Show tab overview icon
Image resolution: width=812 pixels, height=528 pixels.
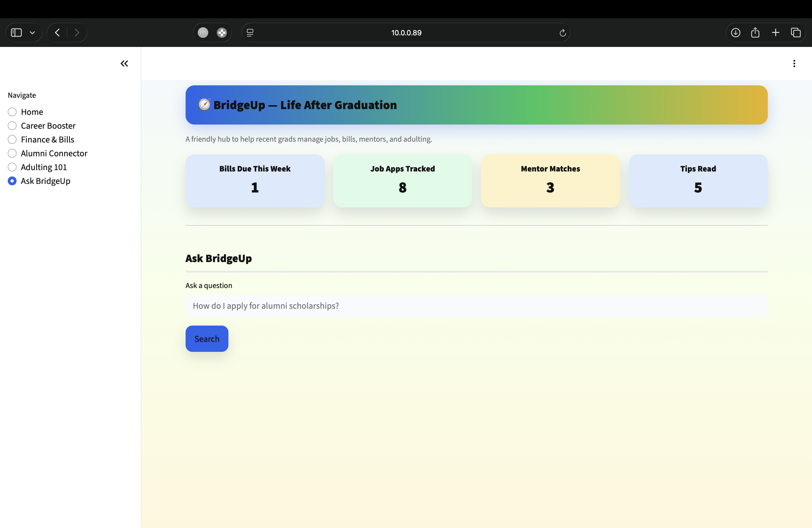pos(796,33)
